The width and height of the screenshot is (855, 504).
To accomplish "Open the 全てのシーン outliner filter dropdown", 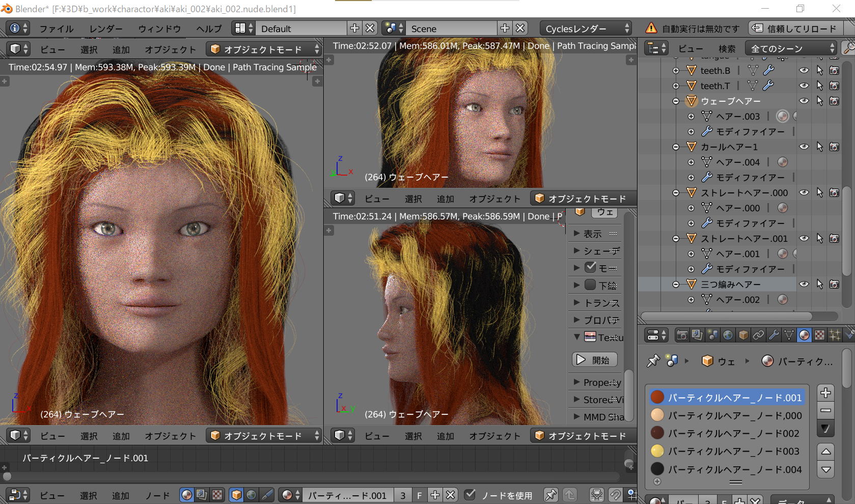I will click(791, 48).
